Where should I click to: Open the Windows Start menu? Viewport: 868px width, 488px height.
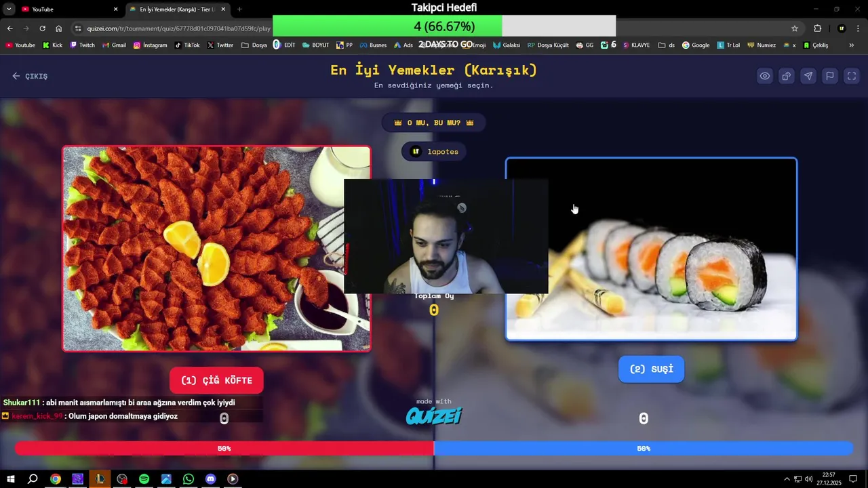point(11,479)
